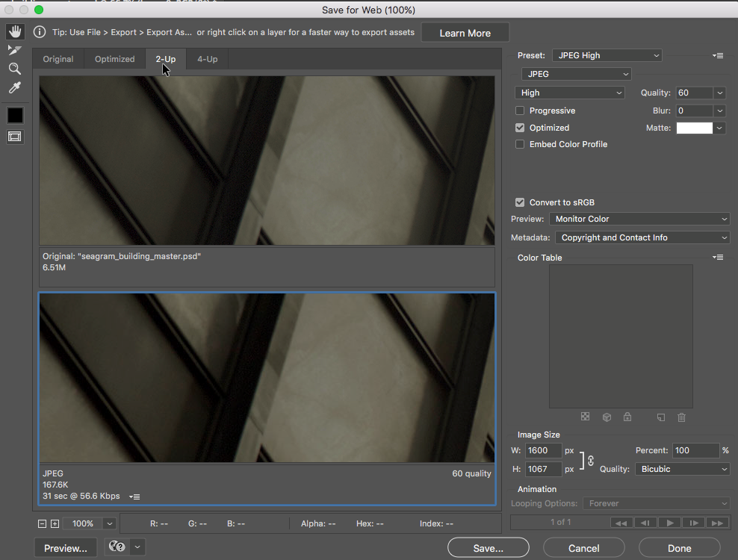The width and height of the screenshot is (738, 560).
Task: Click the eyedropper color swatch
Action: coord(15,115)
